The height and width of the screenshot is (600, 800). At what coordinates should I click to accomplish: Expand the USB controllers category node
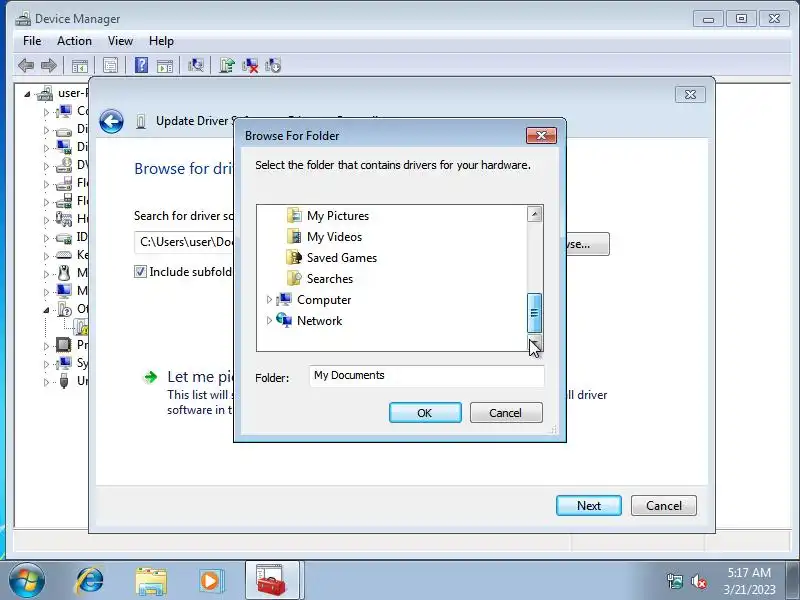click(x=46, y=382)
